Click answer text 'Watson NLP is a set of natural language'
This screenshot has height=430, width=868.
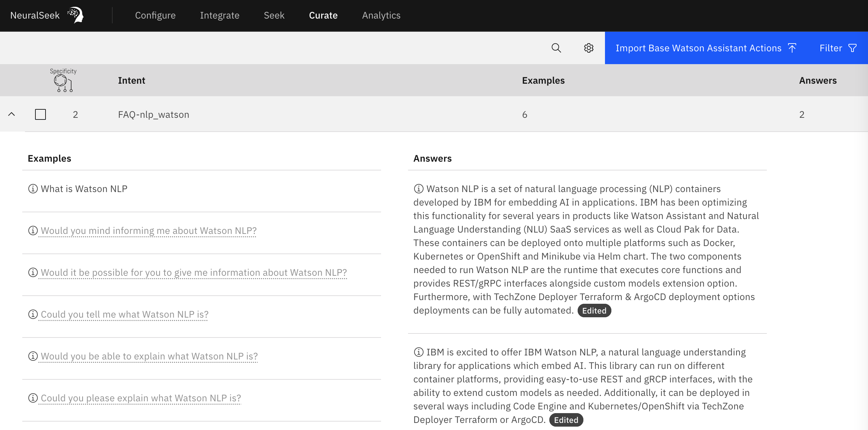(586, 249)
